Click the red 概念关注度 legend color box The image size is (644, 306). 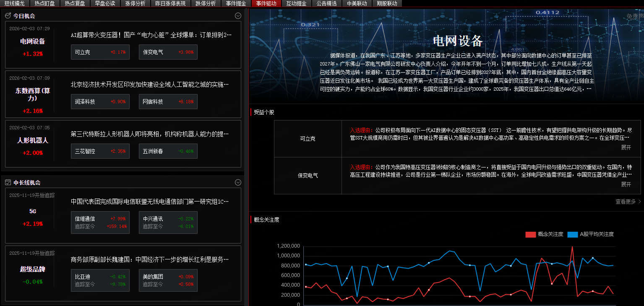pyautogui.click(x=531, y=234)
